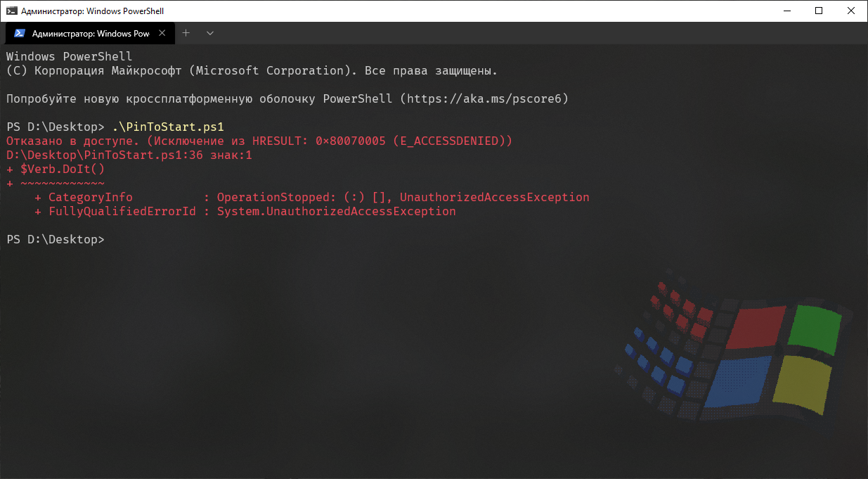The width and height of the screenshot is (868, 479).
Task: Click the FullyQualifiedErrorId line
Action: pos(245,212)
